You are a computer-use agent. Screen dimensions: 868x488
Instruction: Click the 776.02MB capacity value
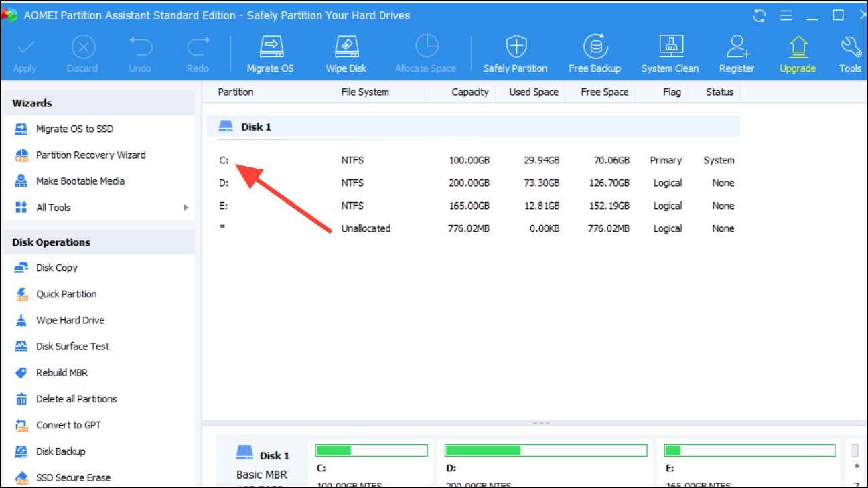coord(469,228)
